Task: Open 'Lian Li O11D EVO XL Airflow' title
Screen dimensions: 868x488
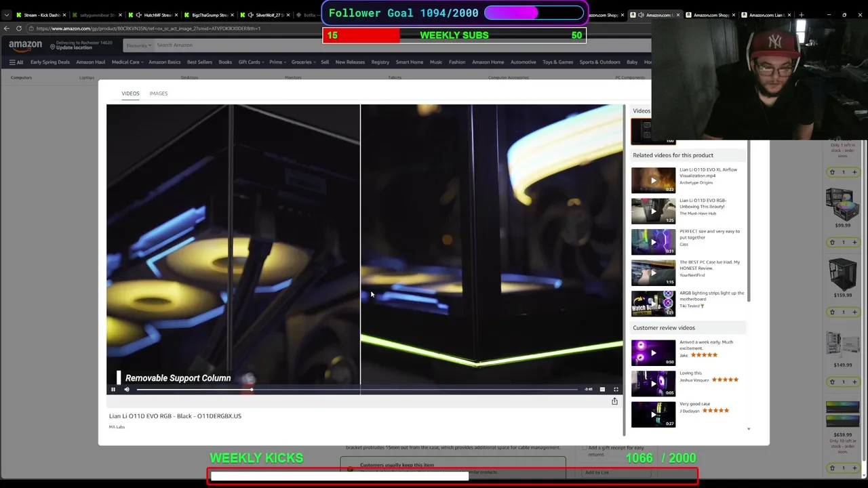Action: point(708,172)
